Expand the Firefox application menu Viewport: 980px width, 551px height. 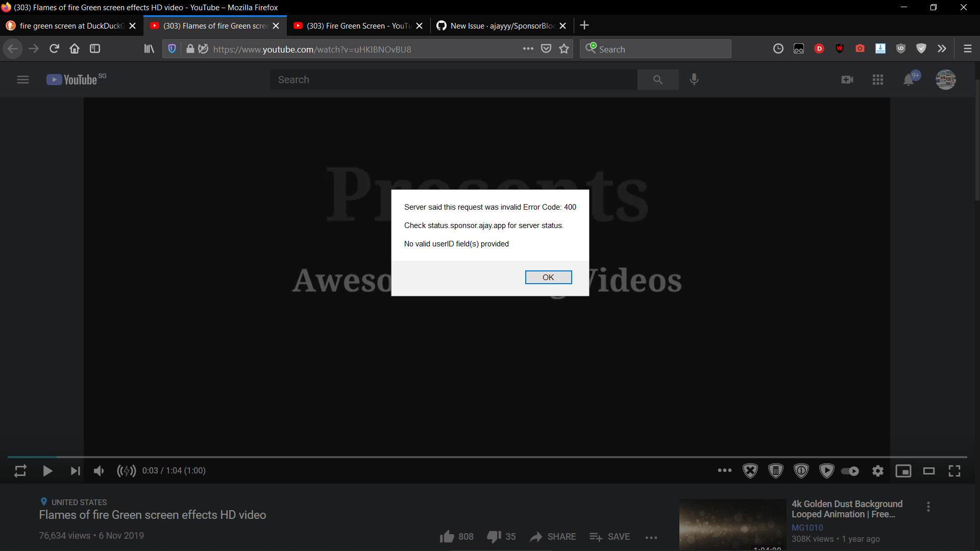click(x=967, y=48)
